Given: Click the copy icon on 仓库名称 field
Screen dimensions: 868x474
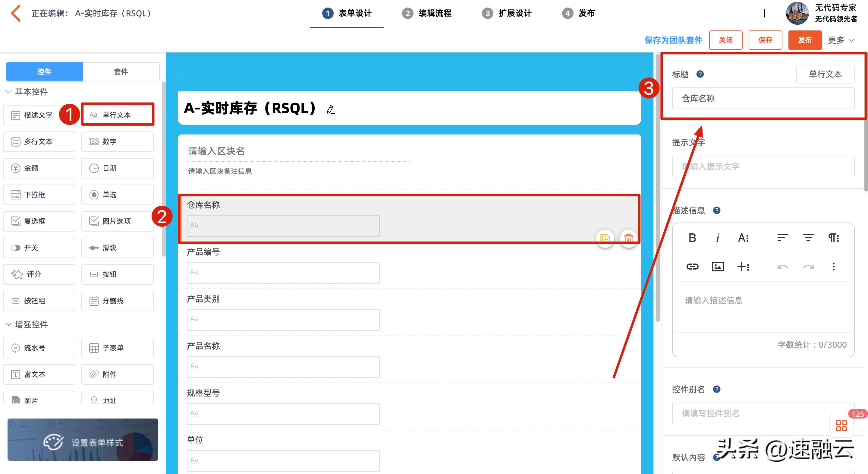Looking at the screenshot, I should [x=605, y=239].
